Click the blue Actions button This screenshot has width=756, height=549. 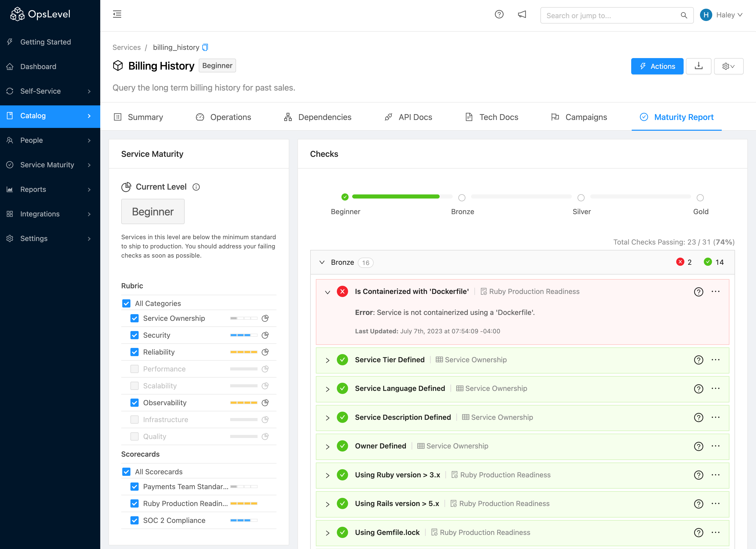pyautogui.click(x=657, y=66)
